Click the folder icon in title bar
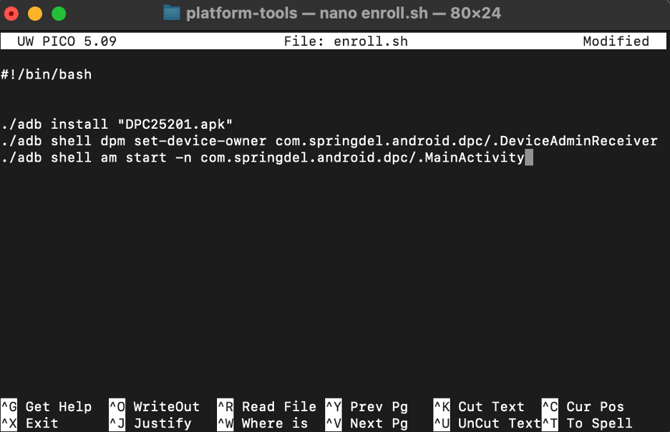Image resolution: width=670 pixels, height=432 pixels. click(x=172, y=13)
